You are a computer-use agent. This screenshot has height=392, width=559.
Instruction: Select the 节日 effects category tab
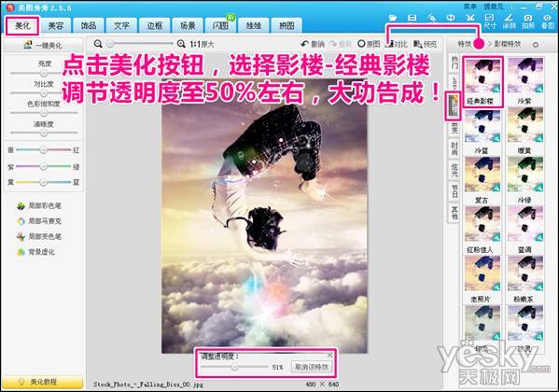(454, 191)
